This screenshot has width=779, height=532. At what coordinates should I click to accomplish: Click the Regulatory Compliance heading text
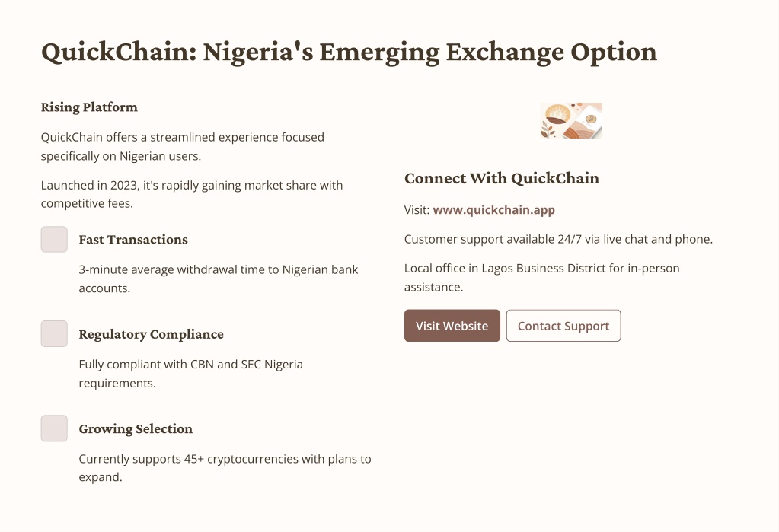pyautogui.click(x=151, y=334)
